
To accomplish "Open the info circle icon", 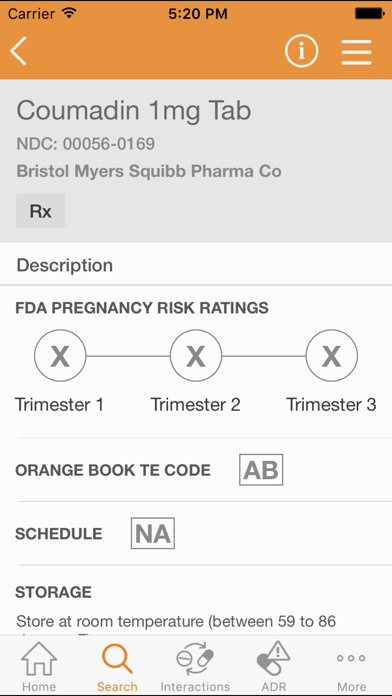I will pos(301,51).
